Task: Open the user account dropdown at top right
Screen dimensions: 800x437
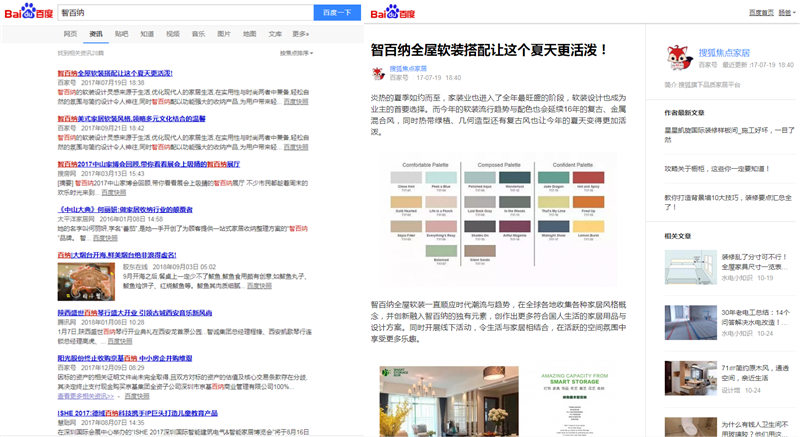Action: [x=787, y=13]
